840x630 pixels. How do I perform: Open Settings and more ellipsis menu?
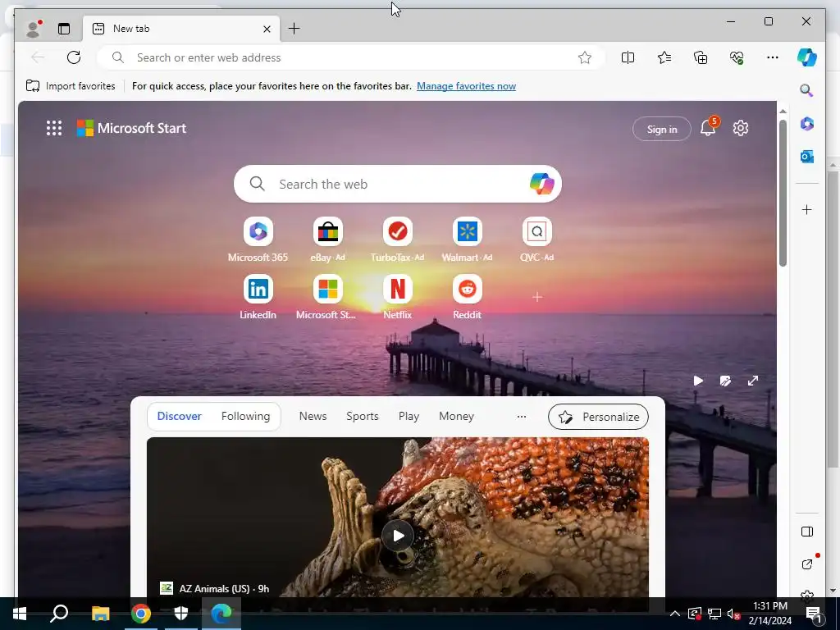(x=773, y=57)
